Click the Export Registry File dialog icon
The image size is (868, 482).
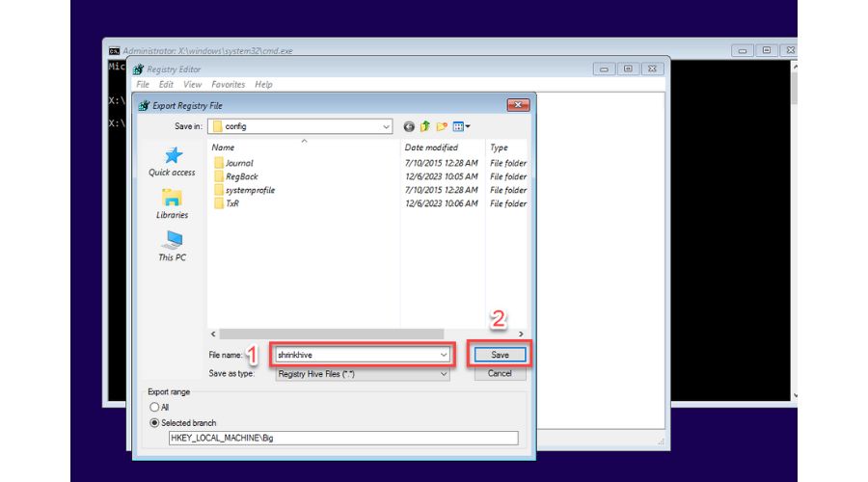(x=144, y=105)
